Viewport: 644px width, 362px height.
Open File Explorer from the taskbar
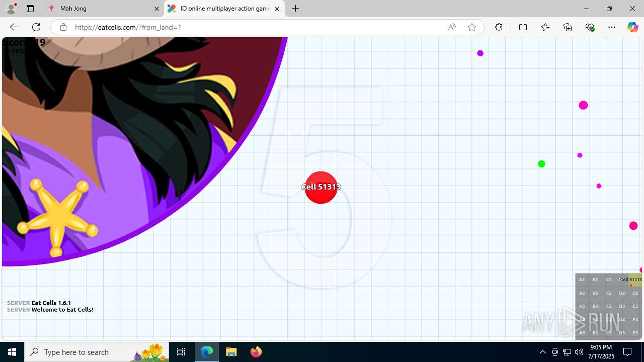click(x=231, y=352)
